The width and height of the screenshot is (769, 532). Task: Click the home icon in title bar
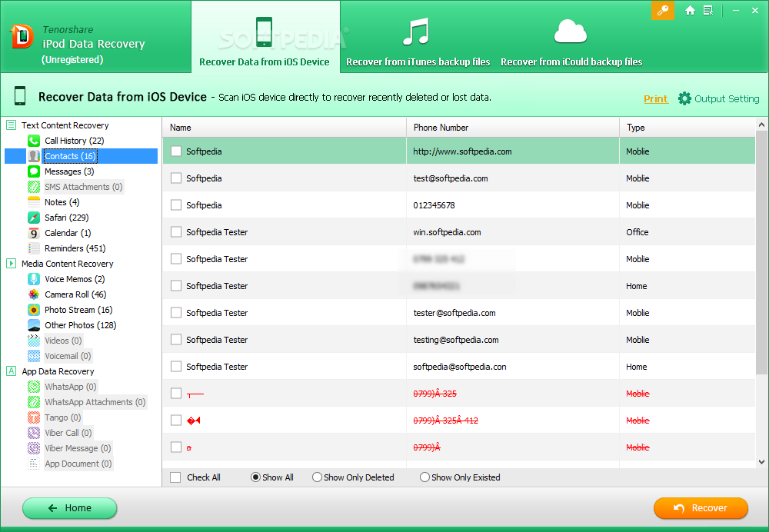pyautogui.click(x=690, y=10)
